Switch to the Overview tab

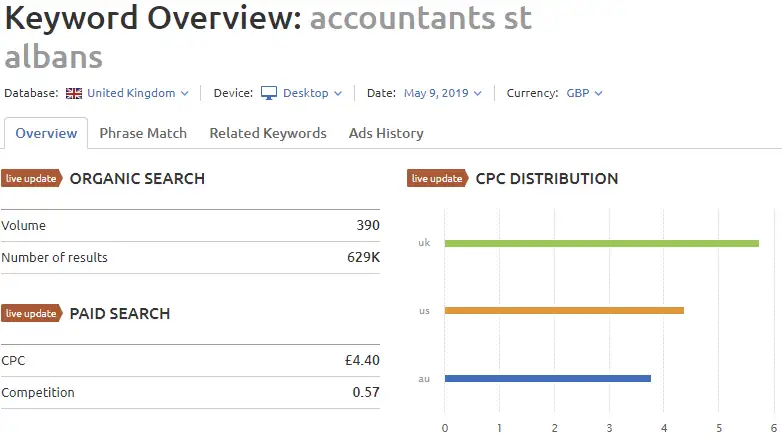click(46, 133)
